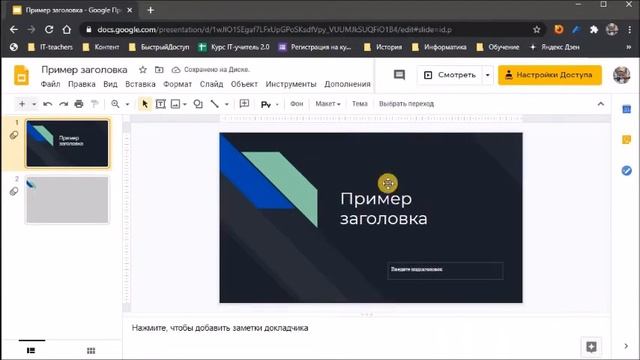This screenshot has width=640, height=360.
Task: Open the Макет layout dropdown
Action: (x=328, y=104)
